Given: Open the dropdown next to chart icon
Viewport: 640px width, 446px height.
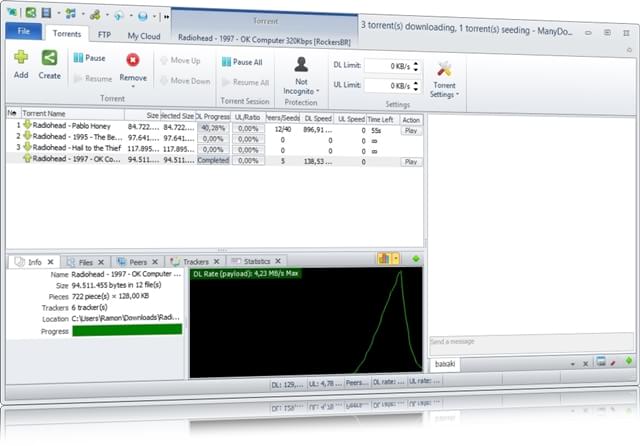Looking at the screenshot, I should (396, 258).
